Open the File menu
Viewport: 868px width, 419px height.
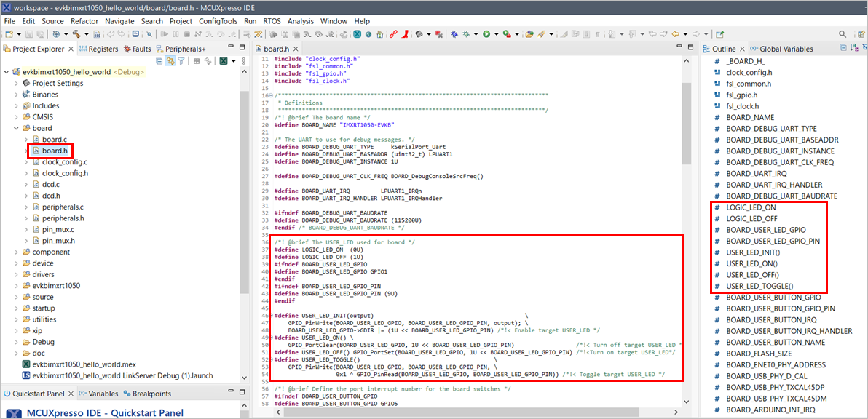click(x=9, y=21)
